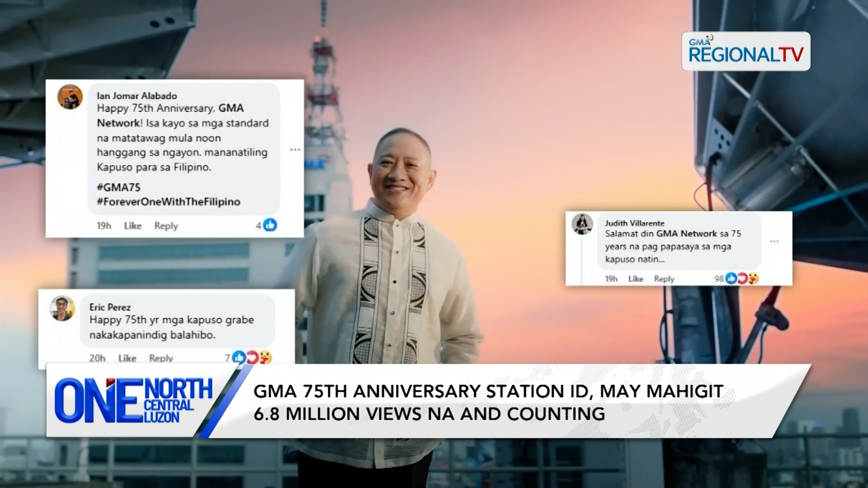Expand the 98 reactions list on Judith's comment

coord(720,279)
